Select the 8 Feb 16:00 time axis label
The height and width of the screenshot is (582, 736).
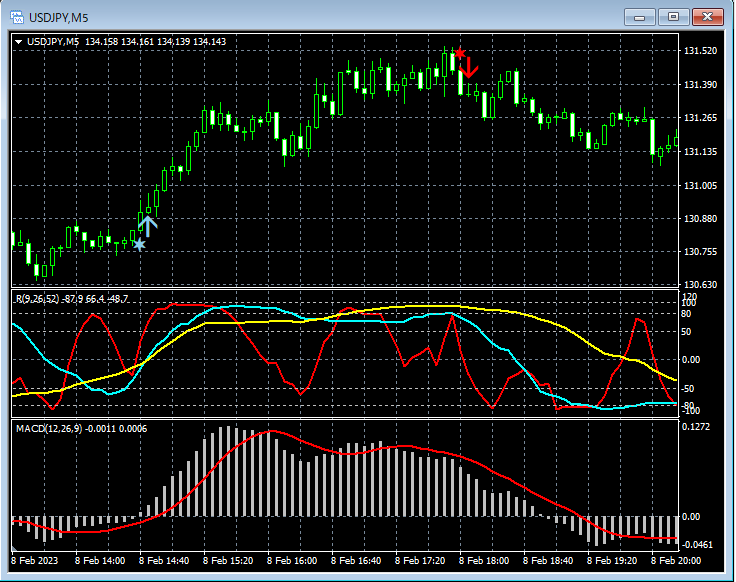292,561
